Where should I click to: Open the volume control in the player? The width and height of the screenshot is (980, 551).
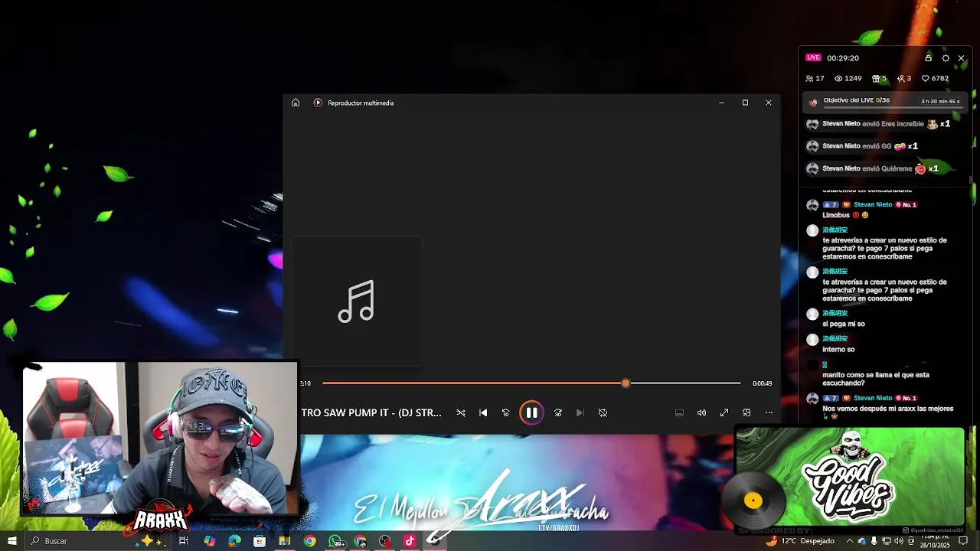[x=701, y=412]
